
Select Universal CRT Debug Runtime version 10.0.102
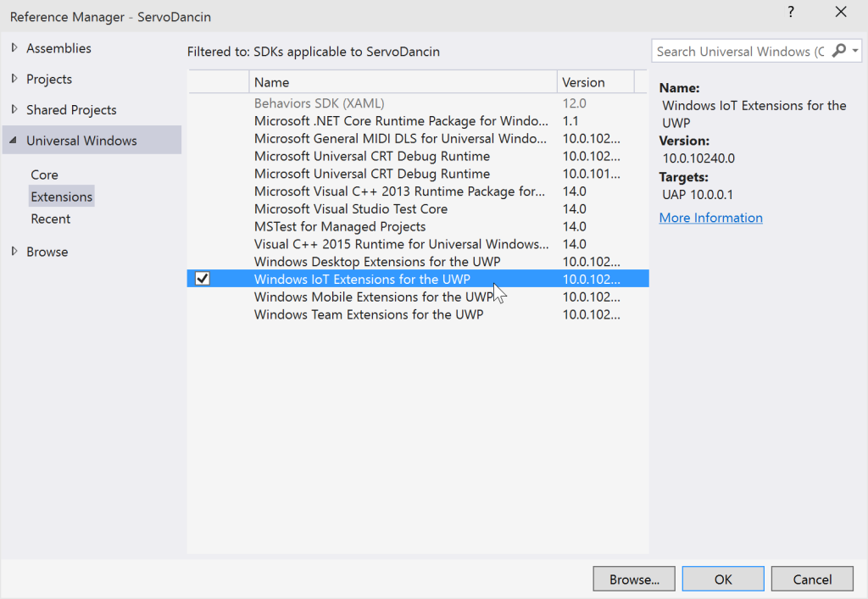pyautogui.click(x=418, y=156)
